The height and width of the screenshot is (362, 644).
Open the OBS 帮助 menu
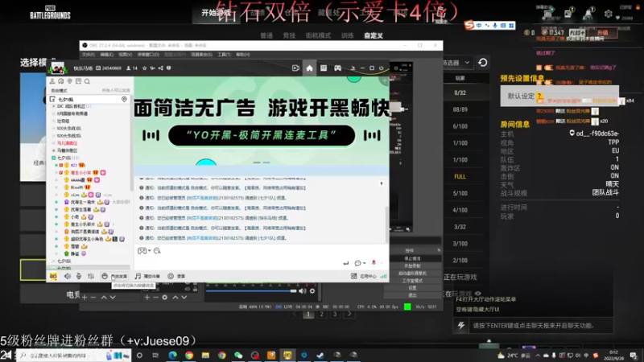243,55
